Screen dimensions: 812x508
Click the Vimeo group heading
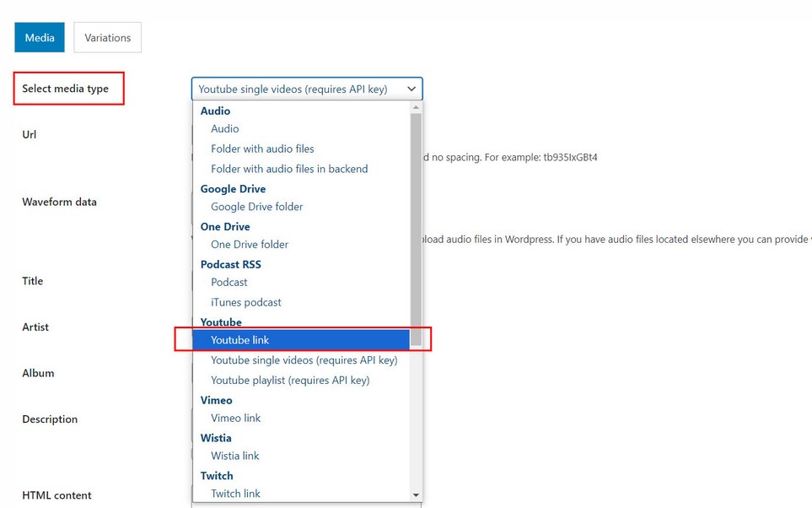coord(216,401)
